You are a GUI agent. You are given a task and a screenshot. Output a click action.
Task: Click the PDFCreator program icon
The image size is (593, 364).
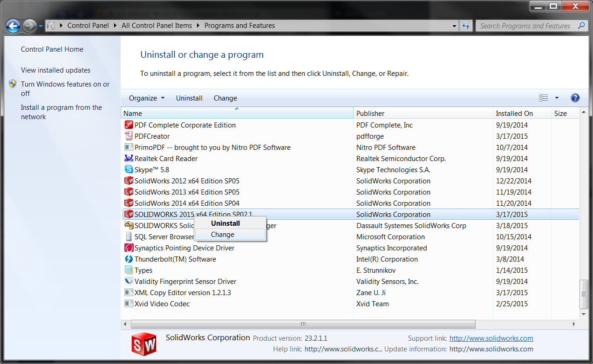point(129,136)
